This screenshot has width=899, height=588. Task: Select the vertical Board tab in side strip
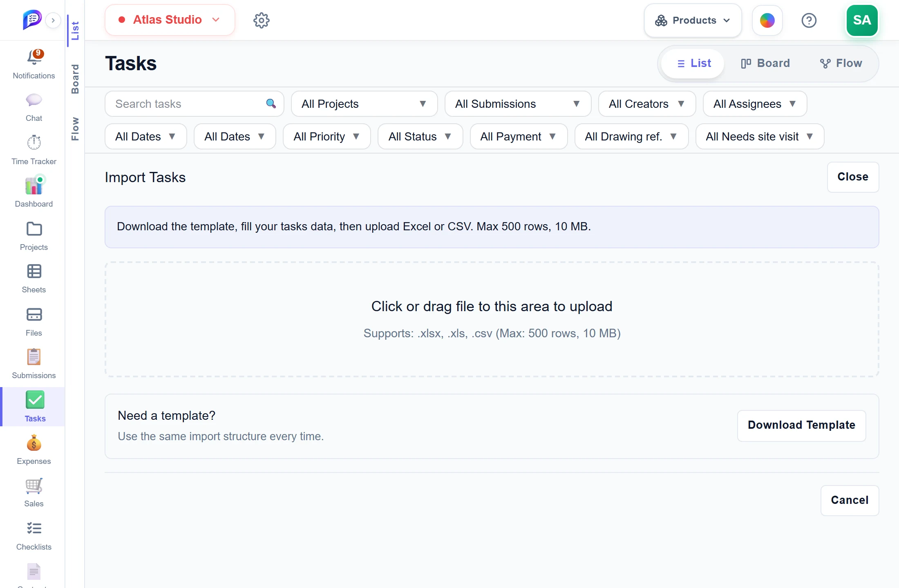coord(75,79)
